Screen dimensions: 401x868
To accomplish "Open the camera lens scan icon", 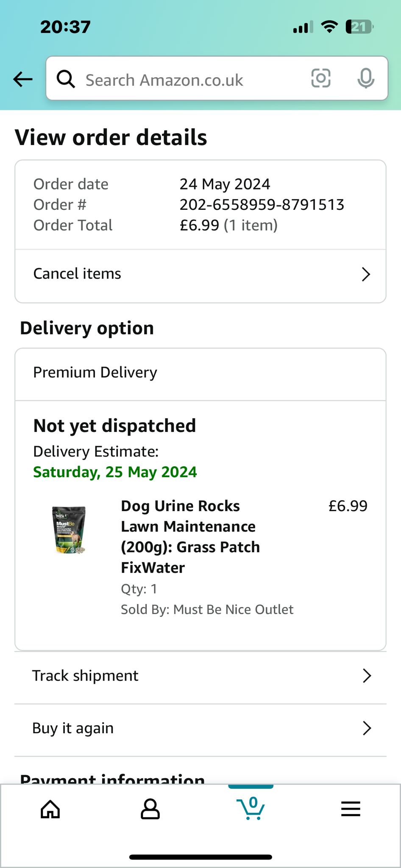I will pyautogui.click(x=321, y=78).
